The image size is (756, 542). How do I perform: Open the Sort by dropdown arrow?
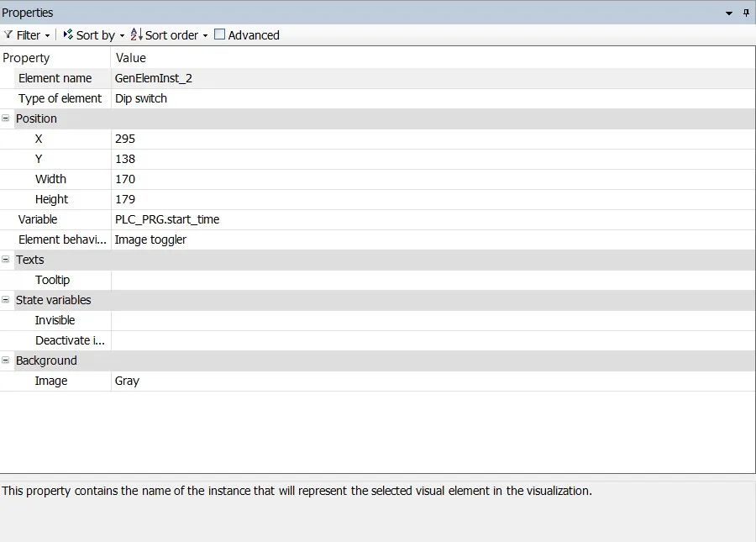point(122,35)
